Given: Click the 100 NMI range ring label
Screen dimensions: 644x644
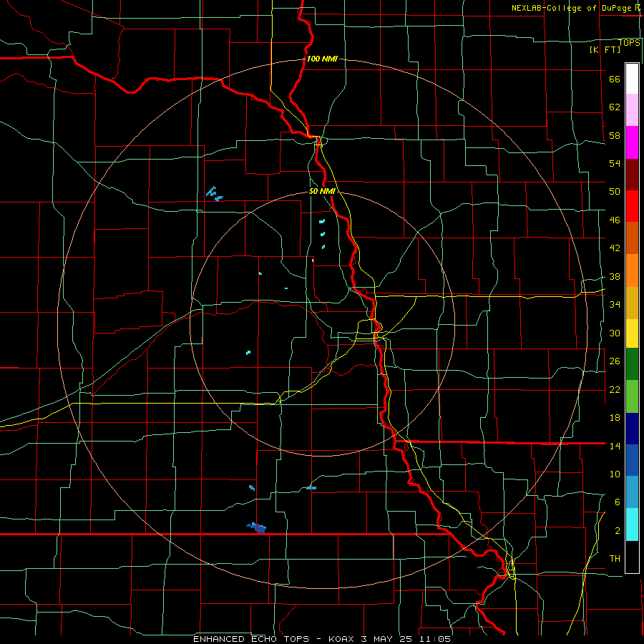Looking at the screenshot, I should [322, 59].
